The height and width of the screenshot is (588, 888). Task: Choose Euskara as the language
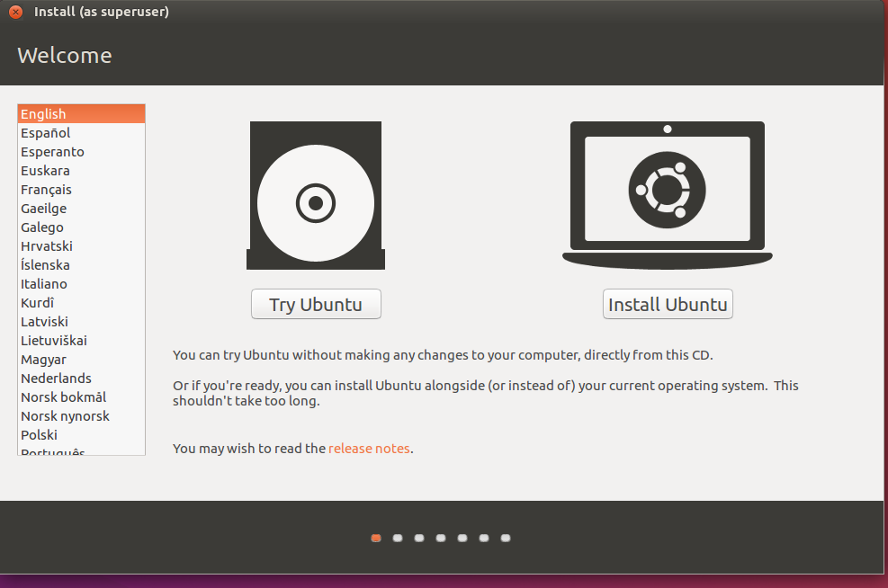82,170
